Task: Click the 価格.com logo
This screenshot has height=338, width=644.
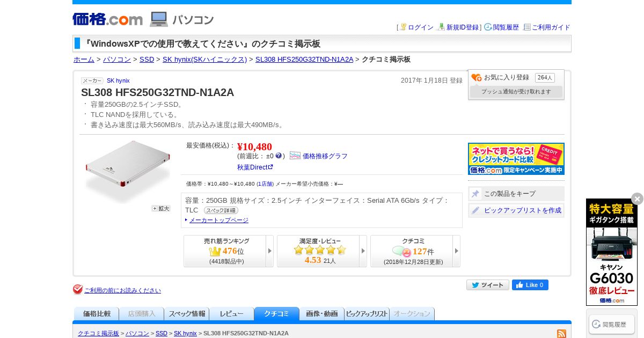Action: pos(108,19)
